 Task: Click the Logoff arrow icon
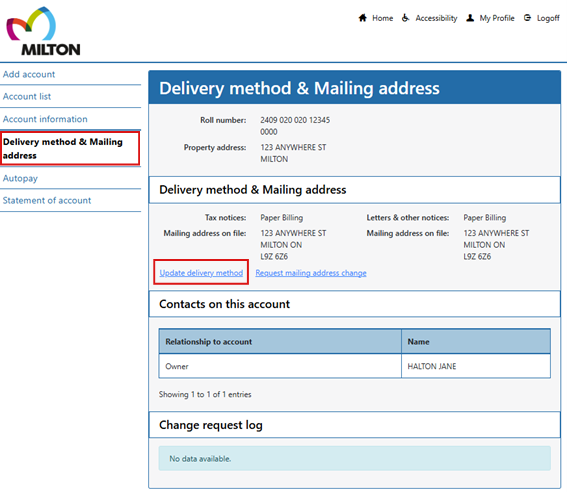(527, 18)
